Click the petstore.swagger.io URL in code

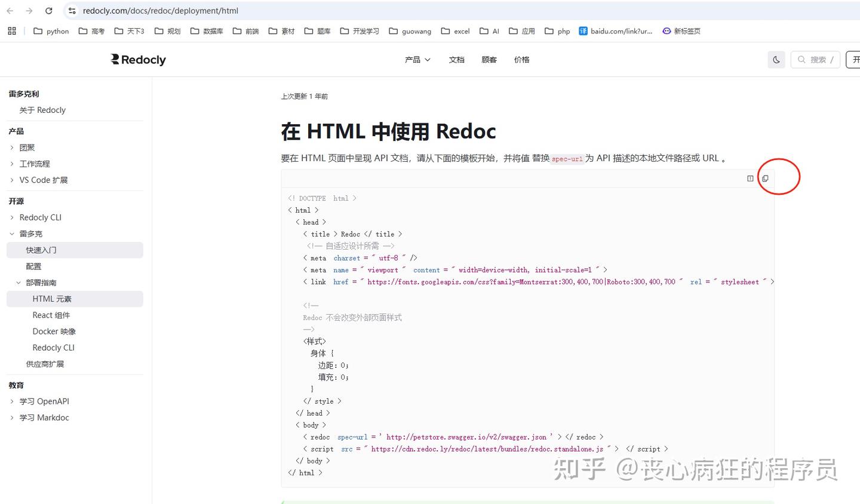466,437
